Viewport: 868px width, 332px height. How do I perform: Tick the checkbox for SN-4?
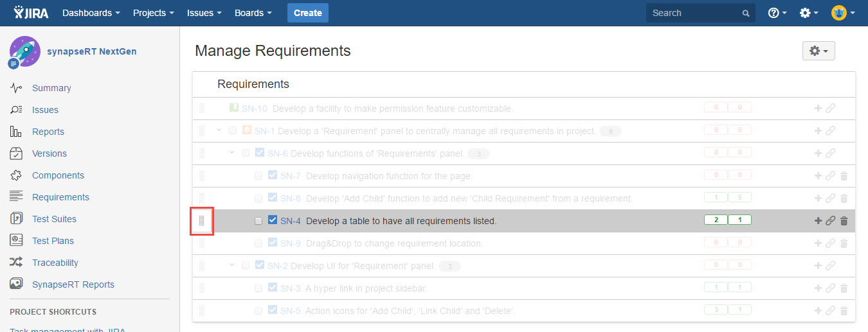[258, 221]
